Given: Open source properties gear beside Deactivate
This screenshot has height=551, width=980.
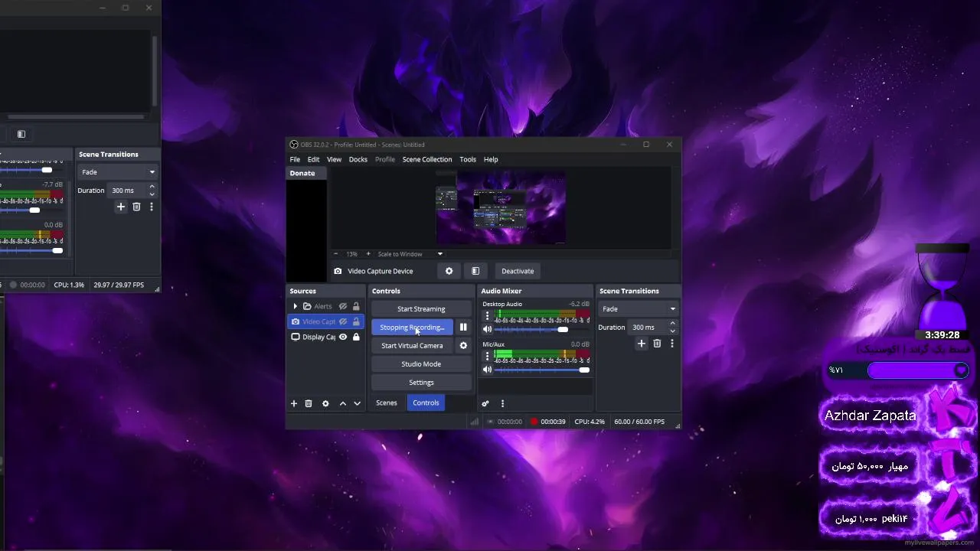Looking at the screenshot, I should pyautogui.click(x=449, y=271).
